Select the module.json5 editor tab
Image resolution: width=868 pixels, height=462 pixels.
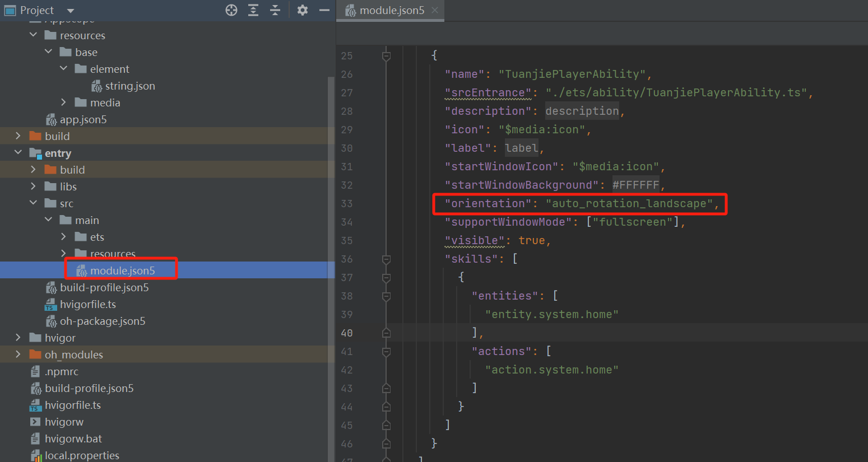tap(391, 11)
